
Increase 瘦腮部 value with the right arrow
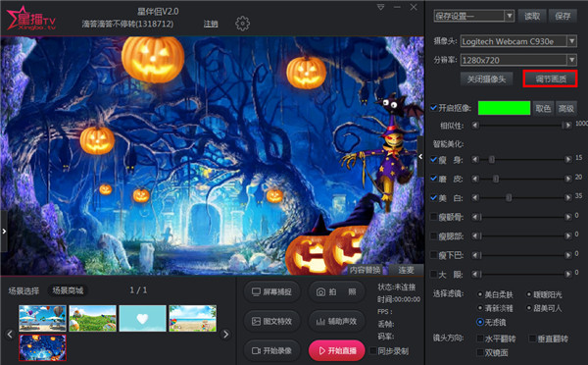568,236
